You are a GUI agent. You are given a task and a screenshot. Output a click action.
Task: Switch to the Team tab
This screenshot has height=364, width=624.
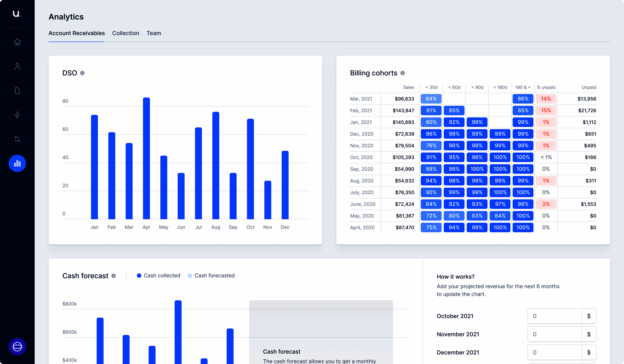click(154, 33)
